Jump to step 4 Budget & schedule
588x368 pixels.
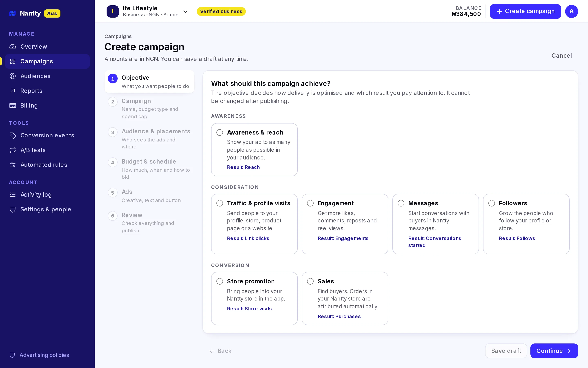click(x=149, y=169)
